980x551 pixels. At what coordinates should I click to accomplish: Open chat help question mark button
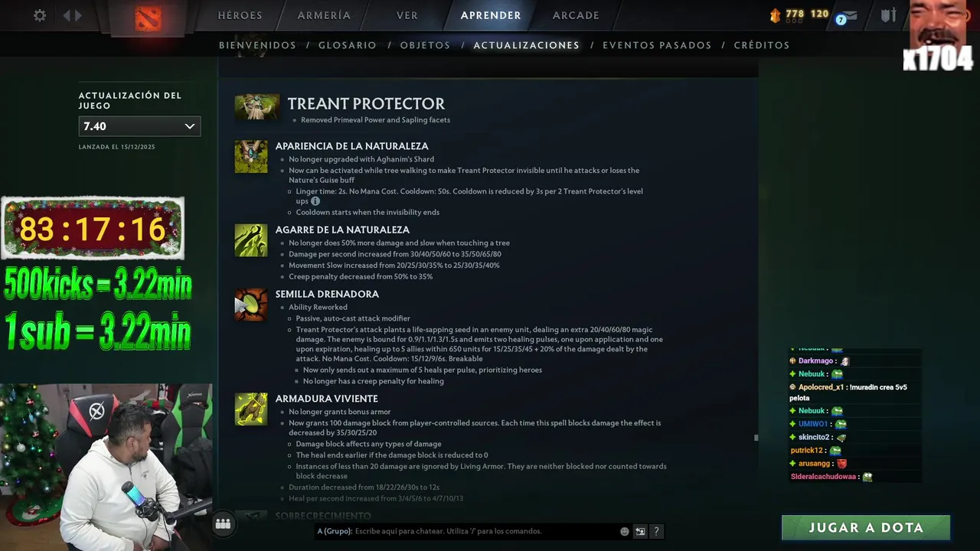[656, 531]
